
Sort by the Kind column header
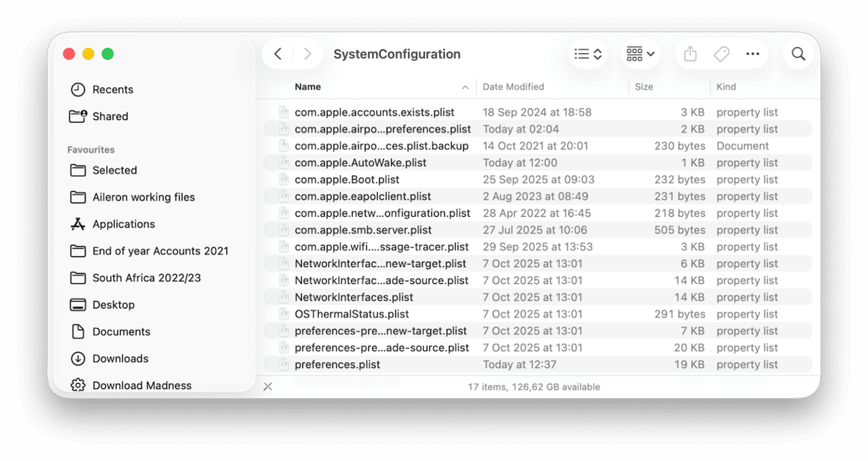(726, 87)
